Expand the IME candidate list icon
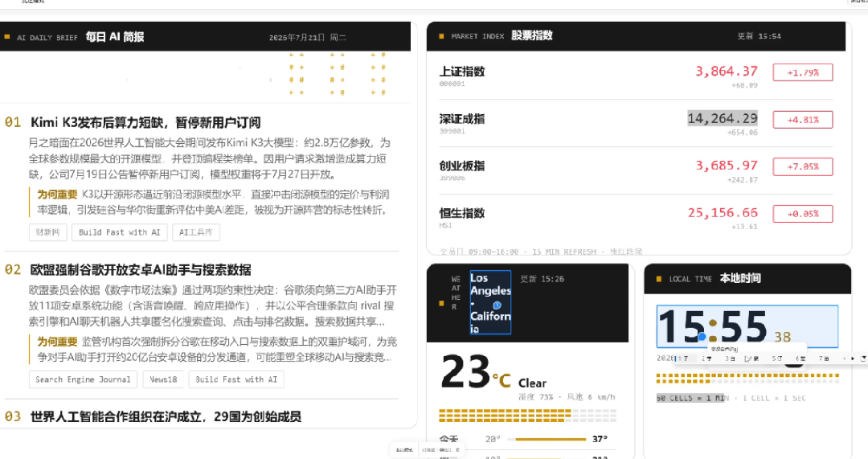Image resolution: width=868 pixels, height=459 pixels. (863, 359)
